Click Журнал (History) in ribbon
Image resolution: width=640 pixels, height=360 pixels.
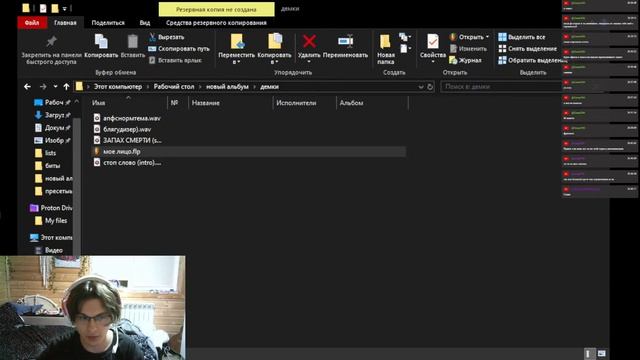[465, 60]
